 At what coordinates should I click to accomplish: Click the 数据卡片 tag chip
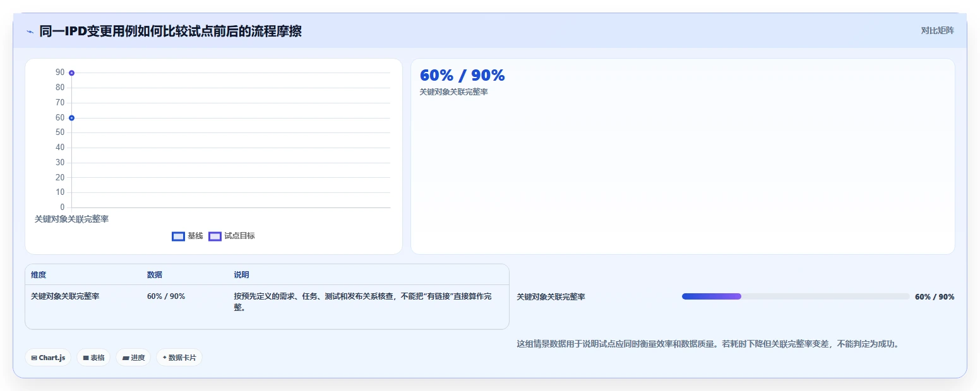coord(179,358)
